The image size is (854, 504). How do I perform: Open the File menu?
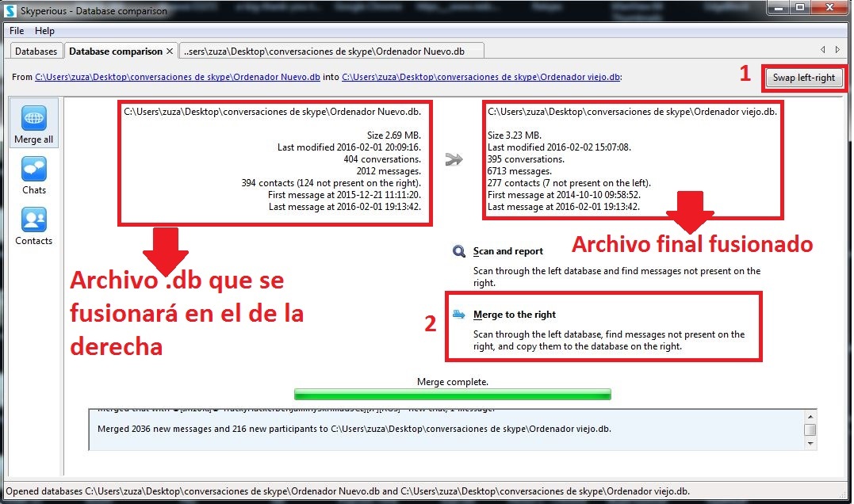click(x=17, y=30)
